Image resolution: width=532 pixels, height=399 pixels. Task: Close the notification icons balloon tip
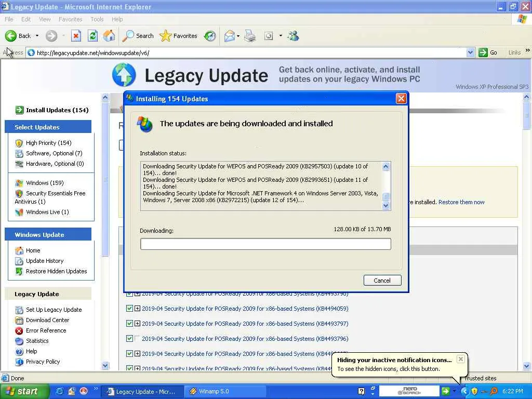coord(460,359)
